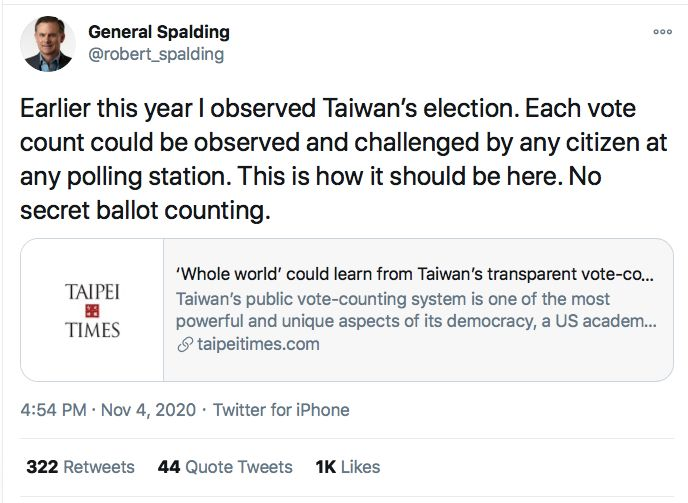688x503 pixels.
Task: View the 1K Likes list
Action: coord(348,467)
